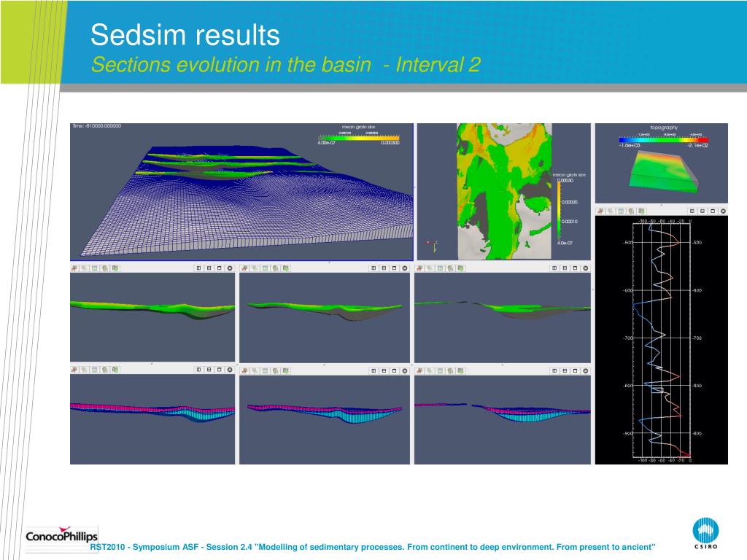Maximize the right green section view
The image size is (747, 560).
coord(576,268)
